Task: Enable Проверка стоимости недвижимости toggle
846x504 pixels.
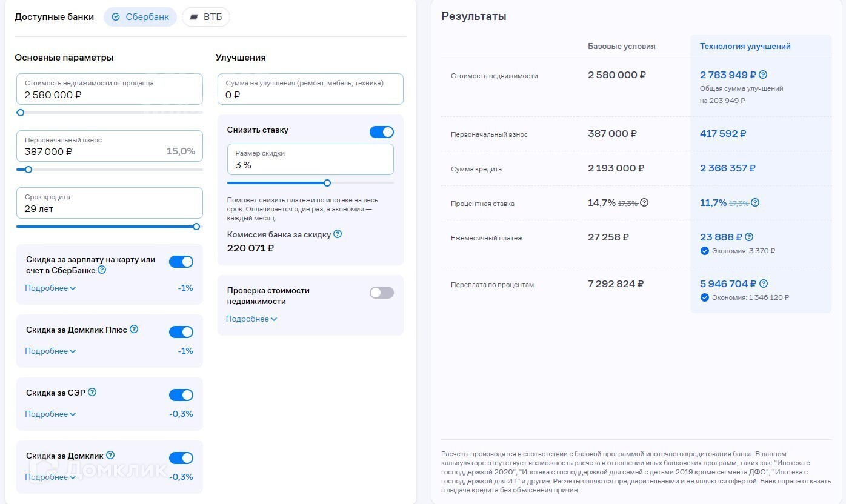Action: [382, 293]
